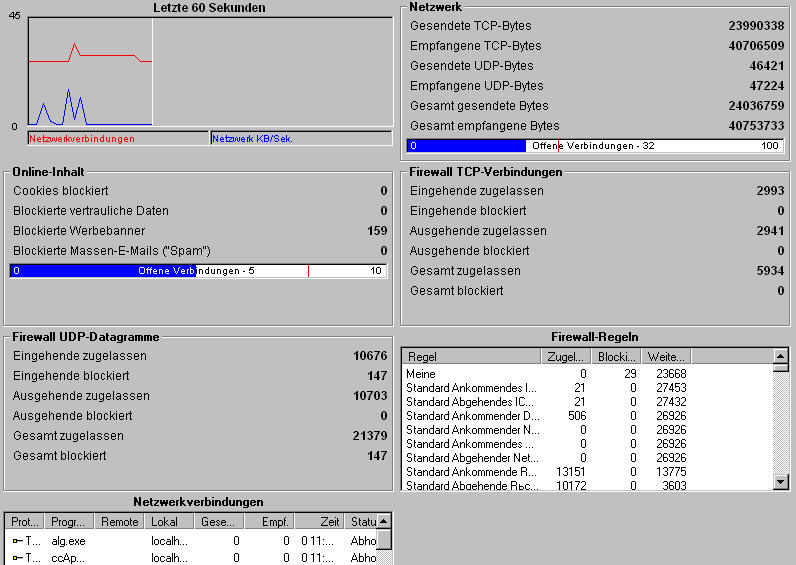
Task: Sort firewall rules by Regel column header
Action: (x=471, y=356)
